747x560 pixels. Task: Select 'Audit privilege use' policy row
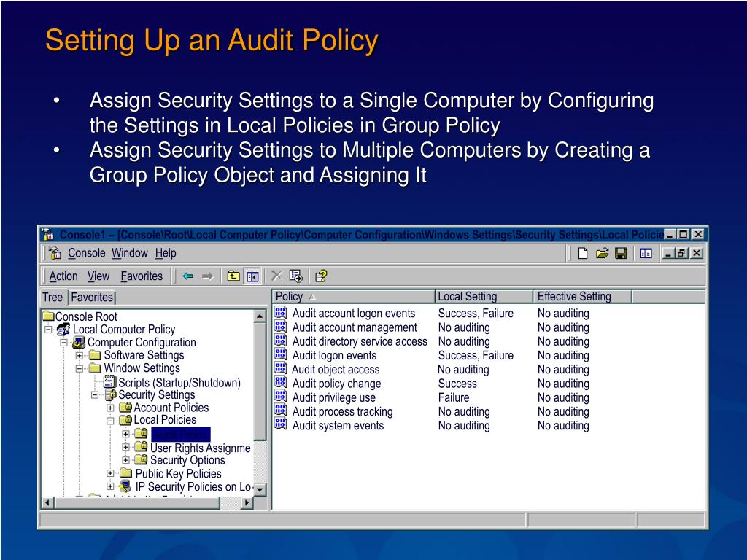point(334,397)
